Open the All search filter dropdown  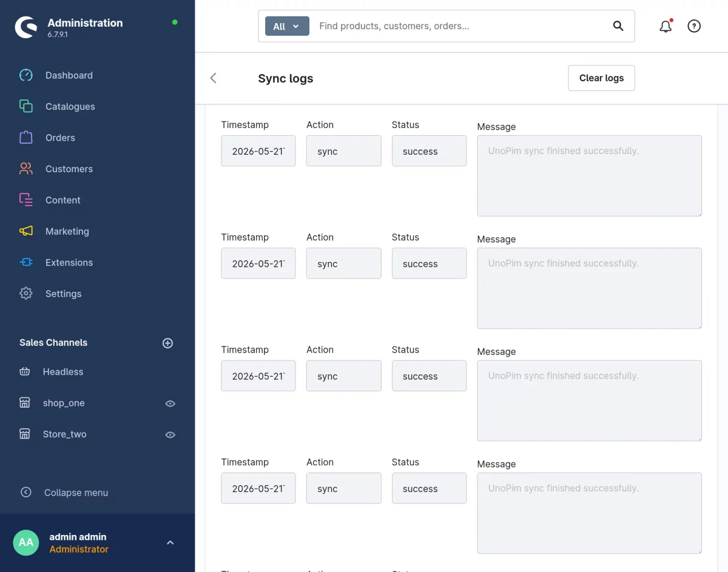click(287, 26)
